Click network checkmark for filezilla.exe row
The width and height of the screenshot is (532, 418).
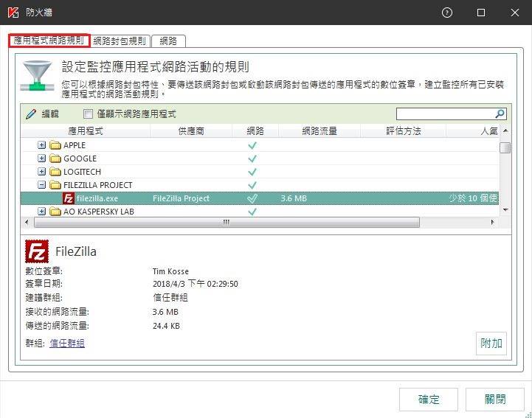point(252,198)
